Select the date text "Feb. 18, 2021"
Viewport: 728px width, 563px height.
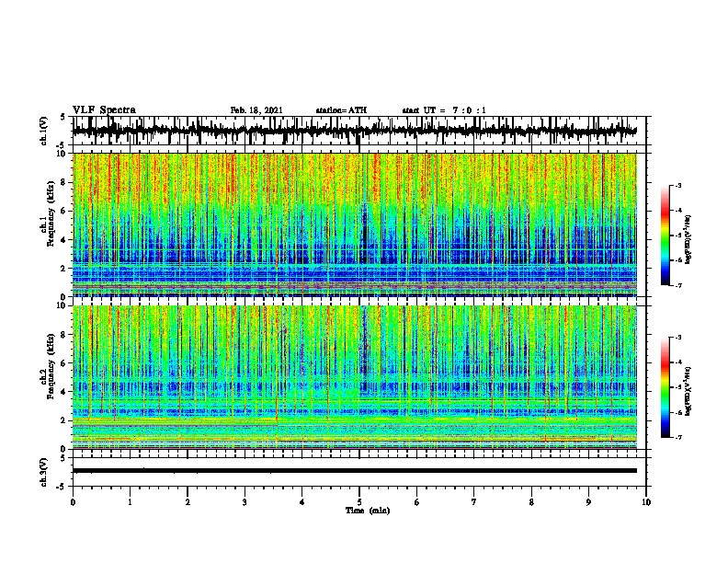pyautogui.click(x=256, y=110)
